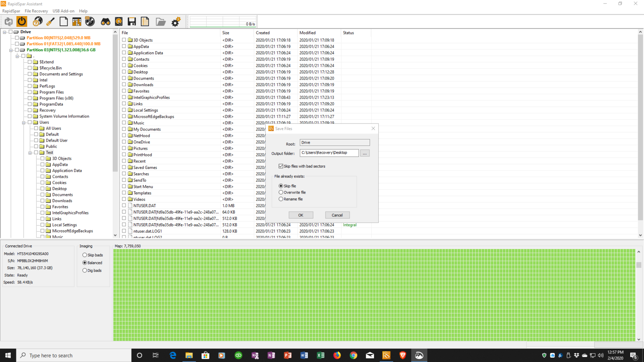Collapse Partition 03 NTFS node
Viewport: 644px width, 362px height.
[x=11, y=50]
